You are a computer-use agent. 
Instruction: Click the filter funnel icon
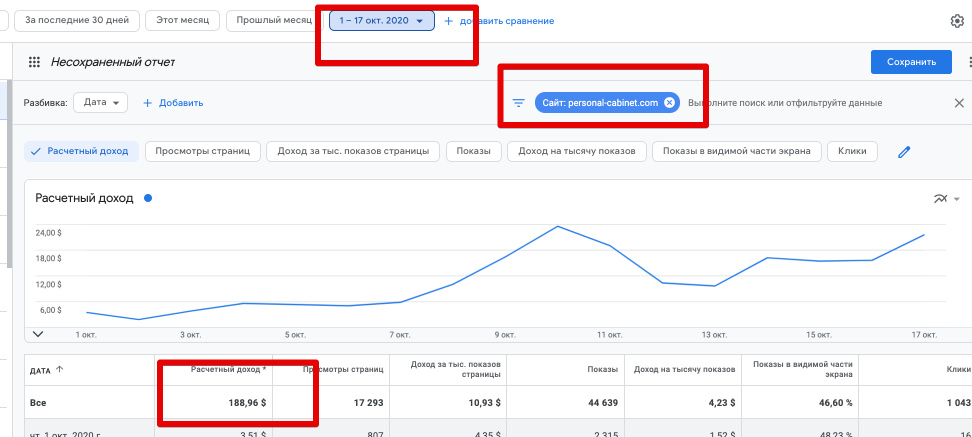click(x=518, y=102)
